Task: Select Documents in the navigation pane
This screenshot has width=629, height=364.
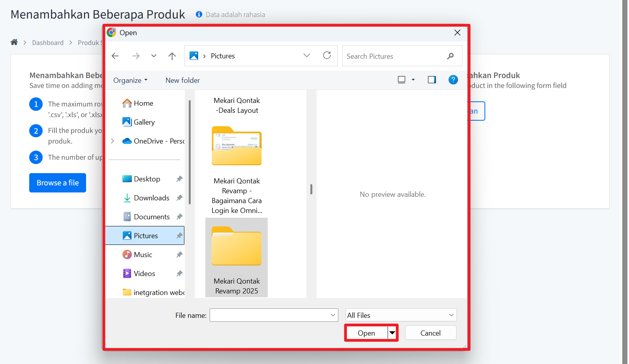Action: pyautogui.click(x=151, y=217)
